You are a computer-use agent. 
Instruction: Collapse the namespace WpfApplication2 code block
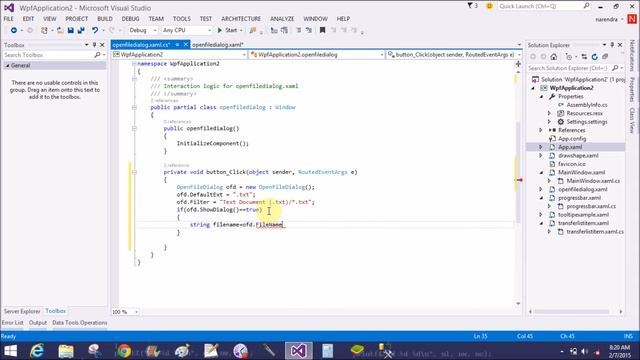point(134,64)
